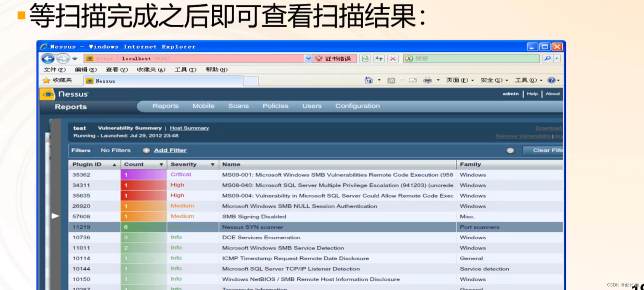Click the plus icon beside Add Filter
This screenshot has height=290, width=644.
pyautogui.click(x=146, y=151)
